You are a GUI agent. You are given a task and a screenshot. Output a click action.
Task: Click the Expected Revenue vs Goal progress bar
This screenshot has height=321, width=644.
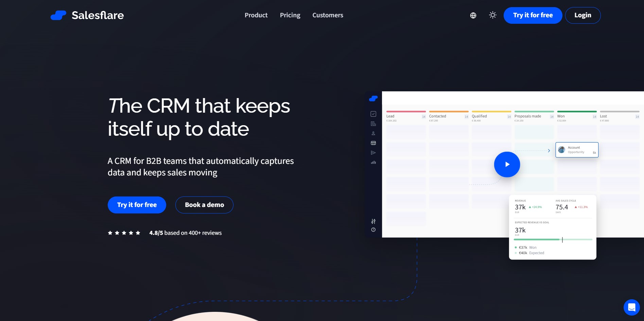553,240
